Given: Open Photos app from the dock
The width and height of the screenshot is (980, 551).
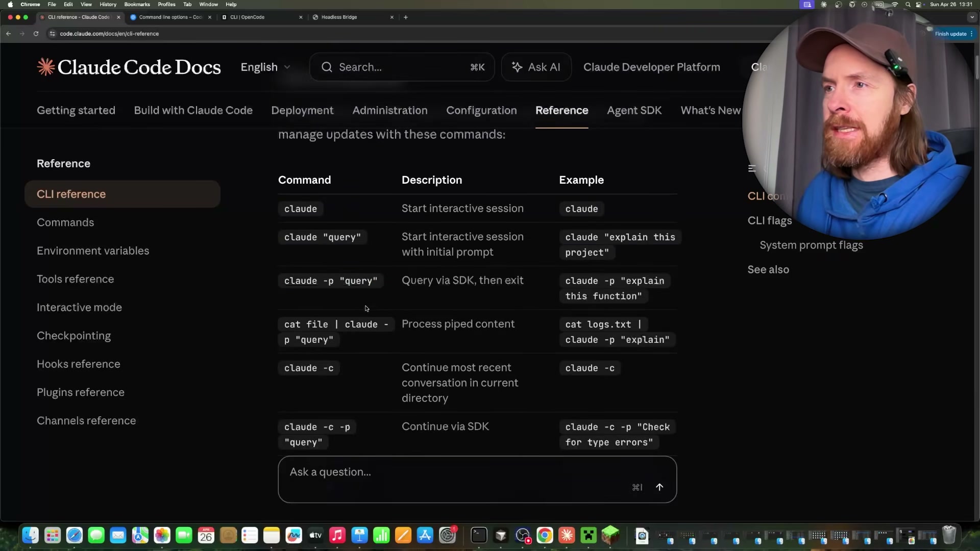Looking at the screenshot, I should tap(162, 535).
